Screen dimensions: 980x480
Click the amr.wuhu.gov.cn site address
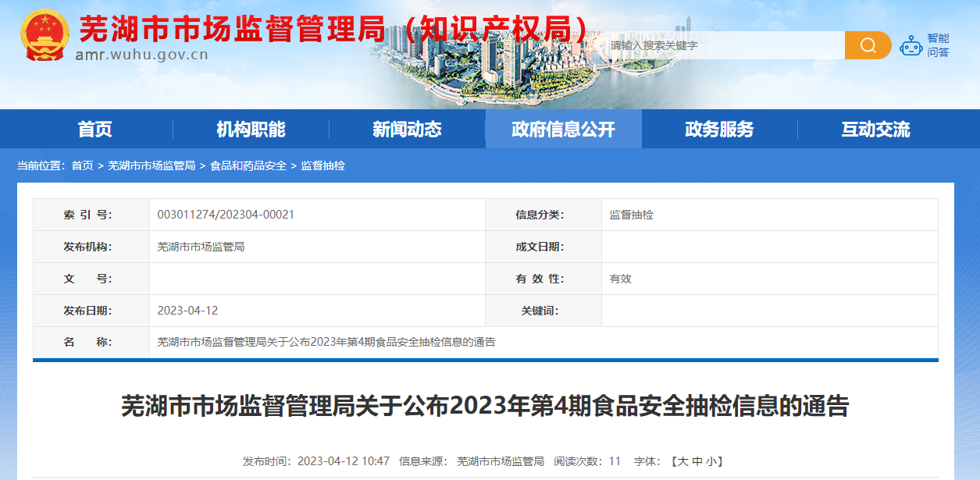click(x=142, y=55)
